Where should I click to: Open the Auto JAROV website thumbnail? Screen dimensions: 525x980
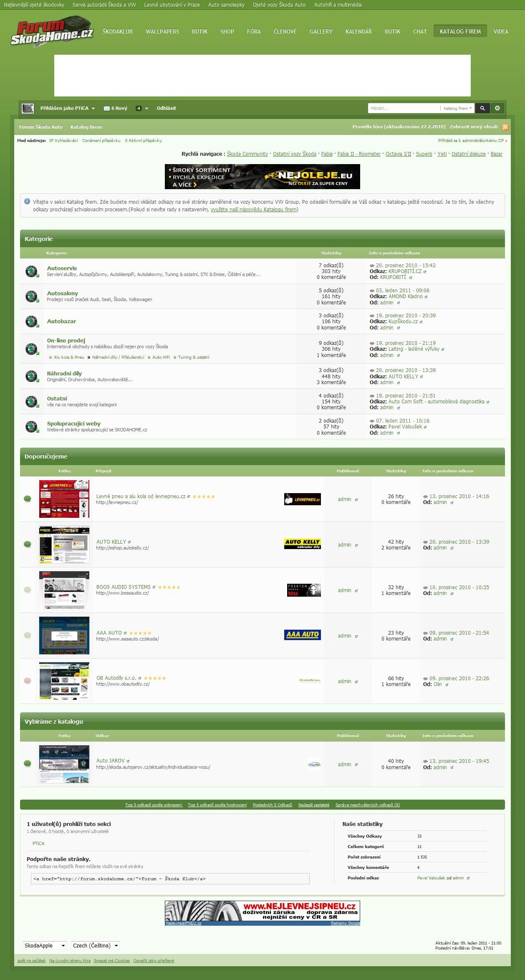(64, 764)
